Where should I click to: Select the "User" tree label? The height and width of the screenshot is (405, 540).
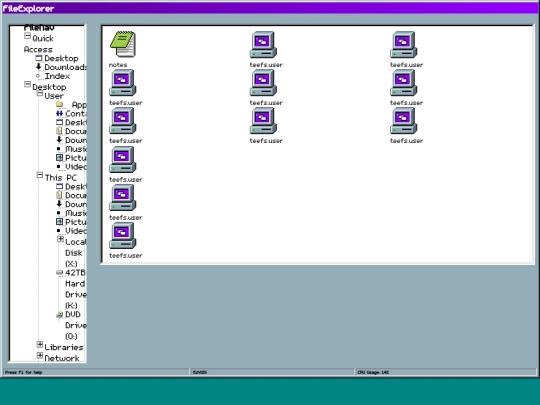click(x=54, y=96)
